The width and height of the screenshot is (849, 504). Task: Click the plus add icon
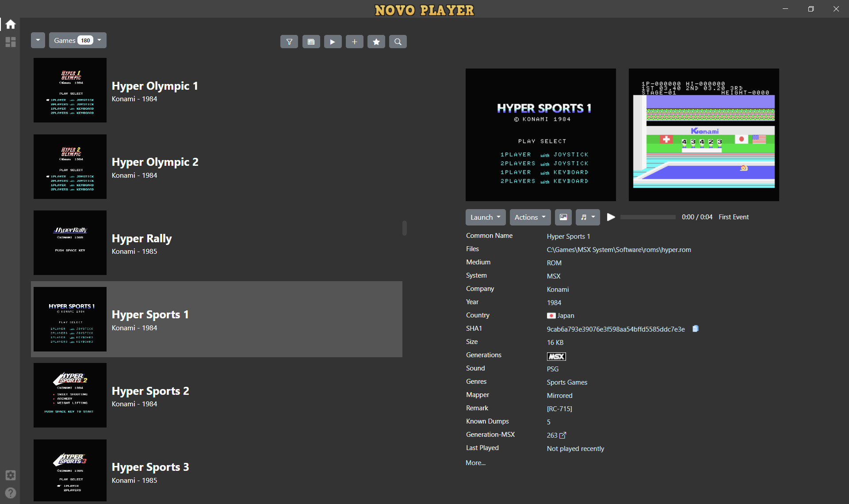coord(354,42)
